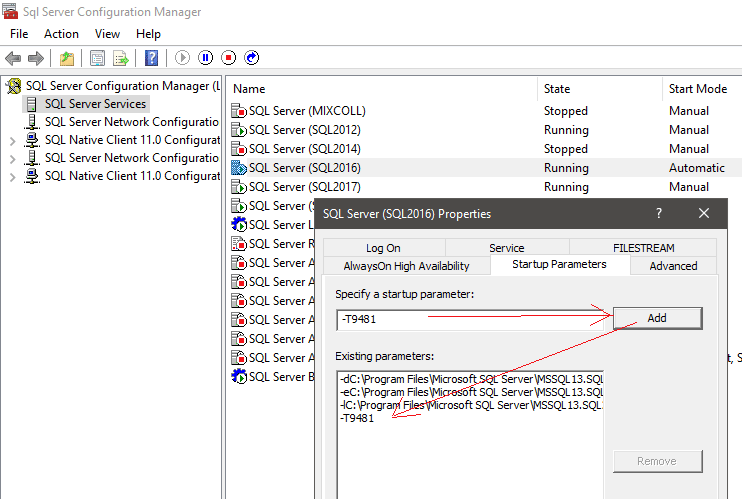The width and height of the screenshot is (742, 499).
Task: Select the -T9481 entry in existing parameters
Action: (x=357, y=419)
